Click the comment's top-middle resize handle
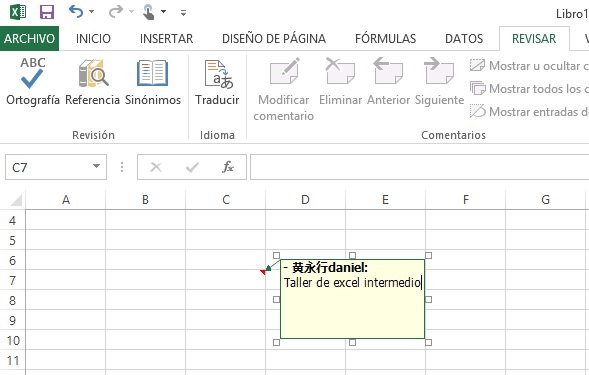 [x=352, y=256]
